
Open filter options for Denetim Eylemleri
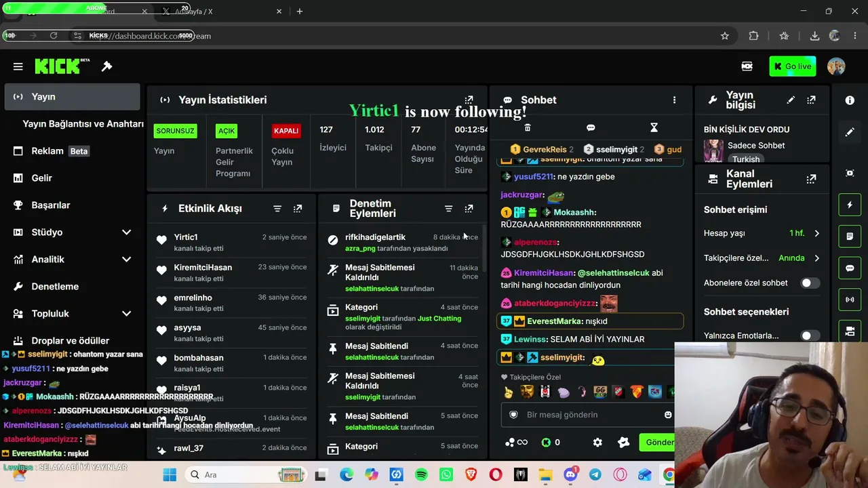[x=448, y=209]
